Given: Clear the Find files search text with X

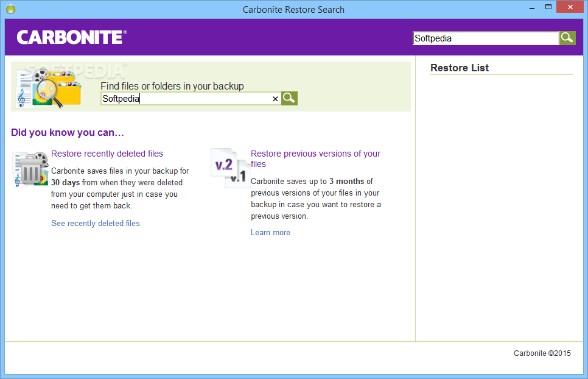Looking at the screenshot, I should [x=275, y=99].
